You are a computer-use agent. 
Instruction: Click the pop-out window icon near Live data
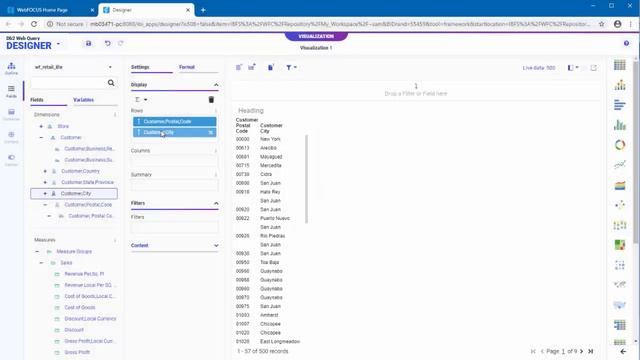tap(593, 68)
